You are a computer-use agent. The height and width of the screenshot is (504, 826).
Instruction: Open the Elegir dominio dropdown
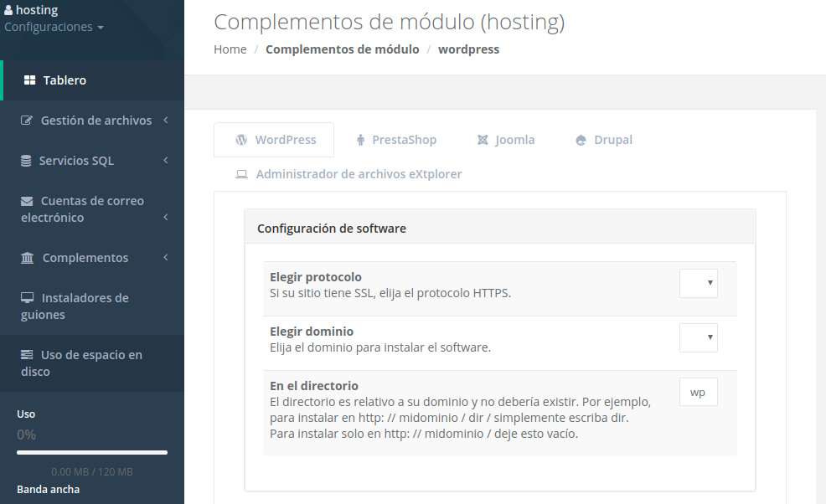tap(699, 337)
